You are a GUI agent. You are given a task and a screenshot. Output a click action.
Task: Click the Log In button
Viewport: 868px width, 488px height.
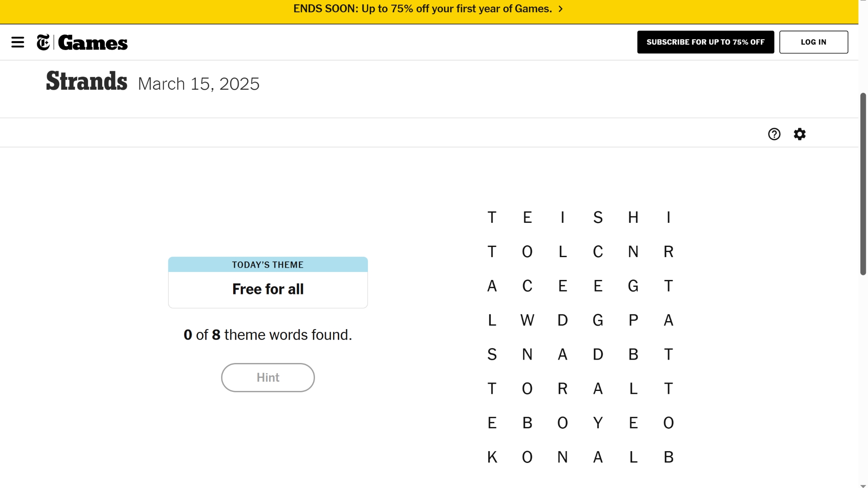click(x=813, y=42)
